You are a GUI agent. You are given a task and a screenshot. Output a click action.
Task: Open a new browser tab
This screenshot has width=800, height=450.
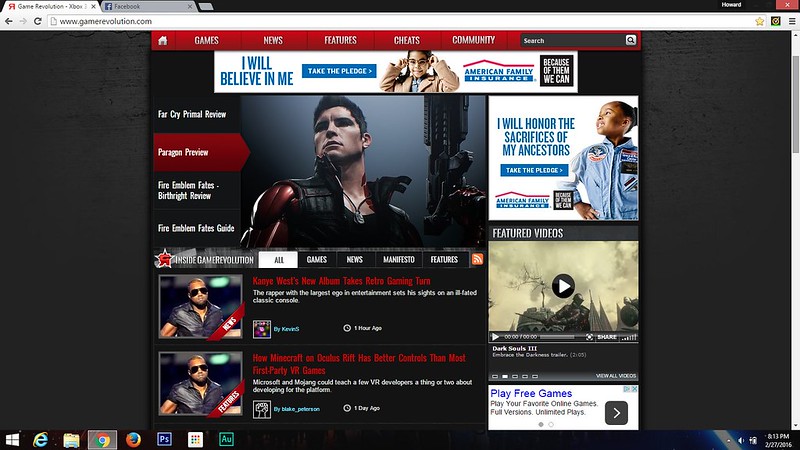point(206,7)
